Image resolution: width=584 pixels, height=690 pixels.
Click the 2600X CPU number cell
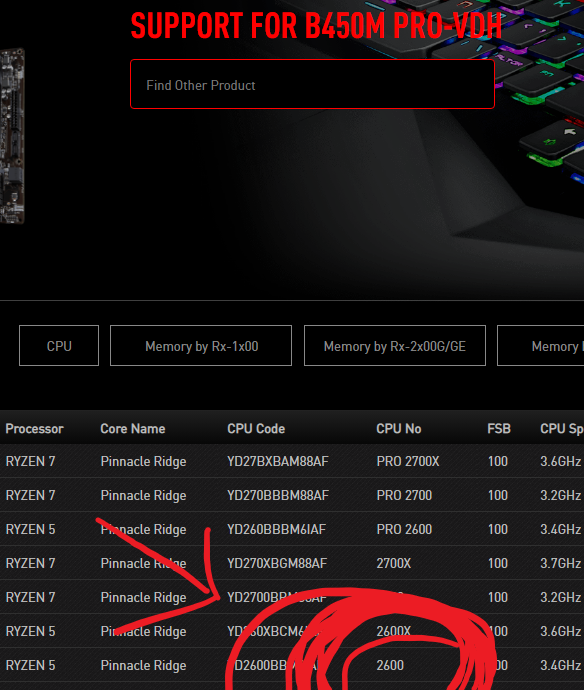tap(393, 631)
